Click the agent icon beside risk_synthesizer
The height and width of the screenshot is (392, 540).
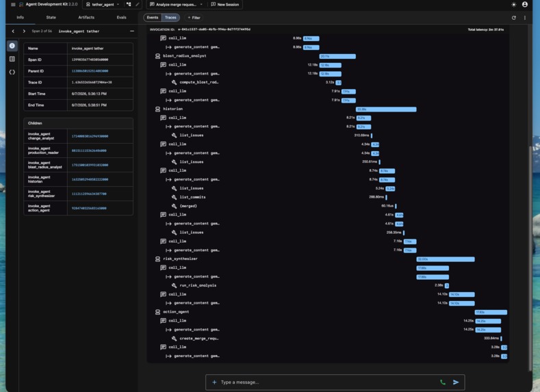coord(157,259)
